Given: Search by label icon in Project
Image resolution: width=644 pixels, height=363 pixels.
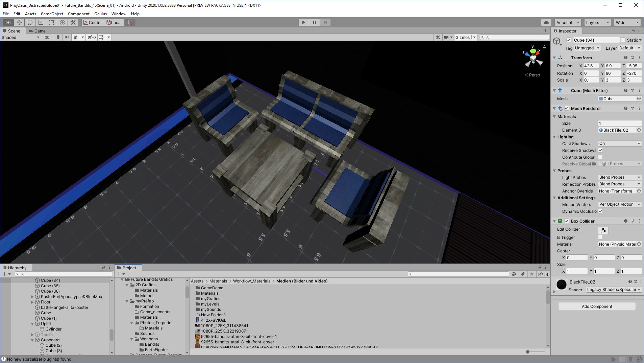Looking at the screenshot, I should pyautogui.click(x=523, y=274).
